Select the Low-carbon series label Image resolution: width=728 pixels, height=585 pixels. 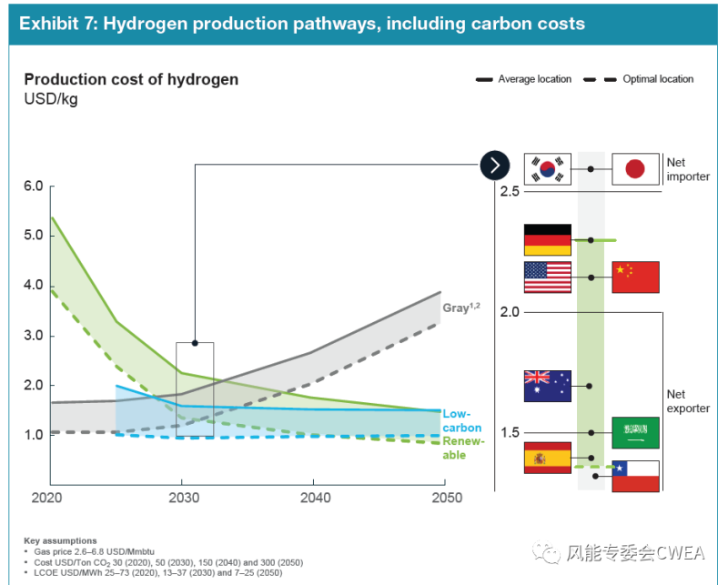tap(462, 421)
